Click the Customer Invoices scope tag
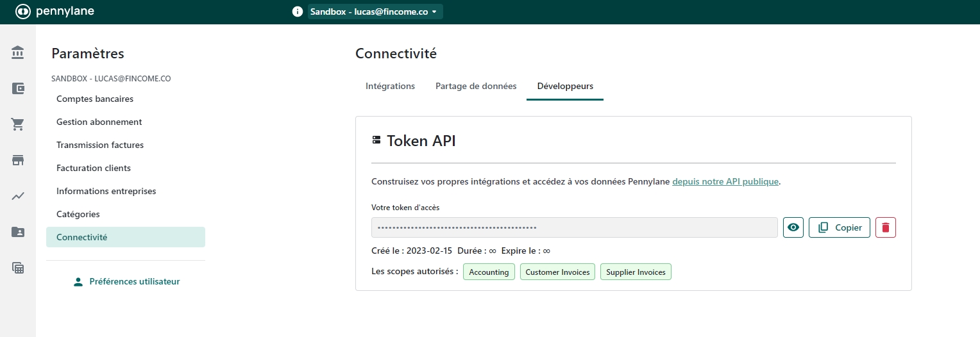980x337 pixels. pyautogui.click(x=557, y=272)
